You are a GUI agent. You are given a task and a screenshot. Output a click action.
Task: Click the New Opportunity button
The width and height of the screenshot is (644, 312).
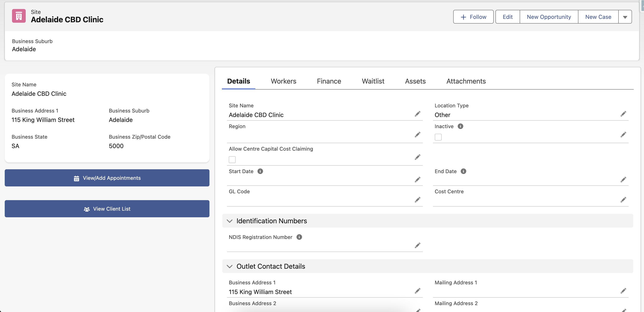(x=549, y=17)
